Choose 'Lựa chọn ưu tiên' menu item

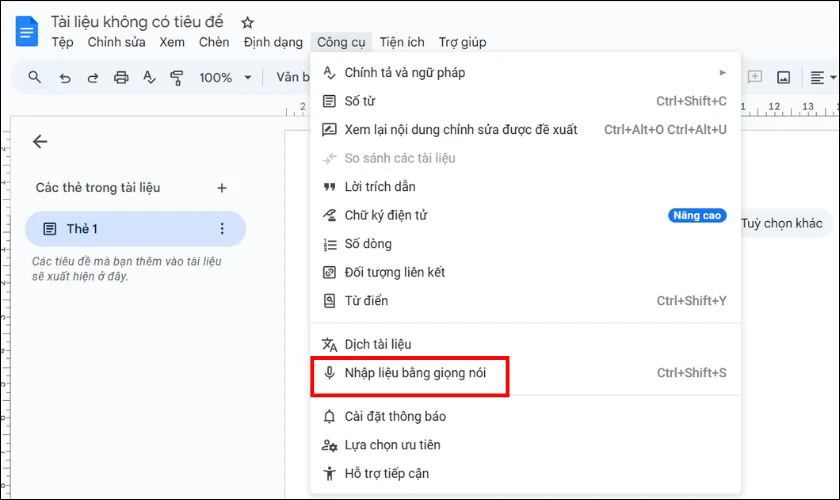[526, 445]
